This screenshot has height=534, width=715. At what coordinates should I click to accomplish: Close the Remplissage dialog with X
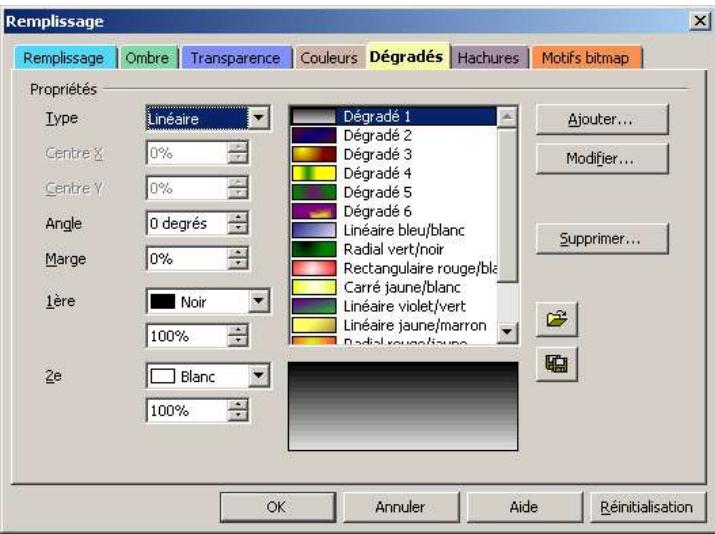pyautogui.click(x=699, y=21)
